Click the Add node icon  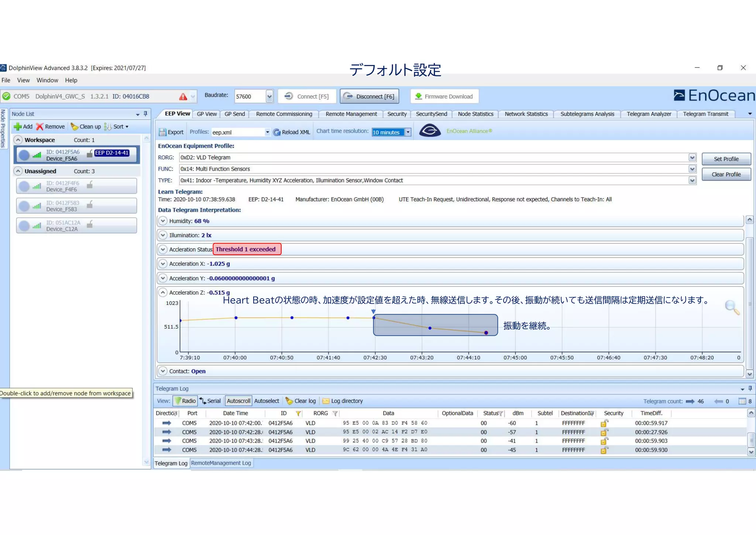17,127
